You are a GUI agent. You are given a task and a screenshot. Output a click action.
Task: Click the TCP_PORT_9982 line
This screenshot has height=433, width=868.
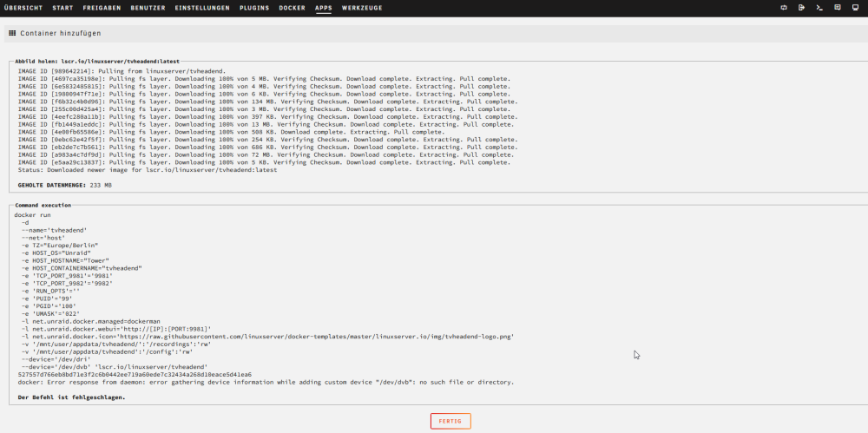[x=67, y=283]
